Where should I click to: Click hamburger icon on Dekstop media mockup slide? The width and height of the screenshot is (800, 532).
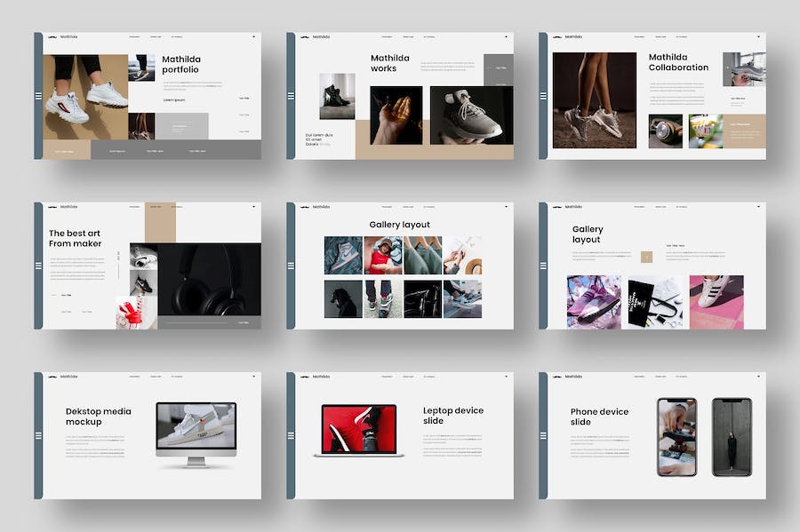point(38,435)
